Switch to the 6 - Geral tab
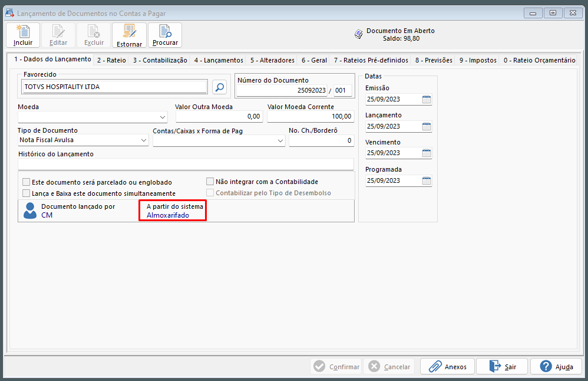588x381 pixels. click(314, 60)
